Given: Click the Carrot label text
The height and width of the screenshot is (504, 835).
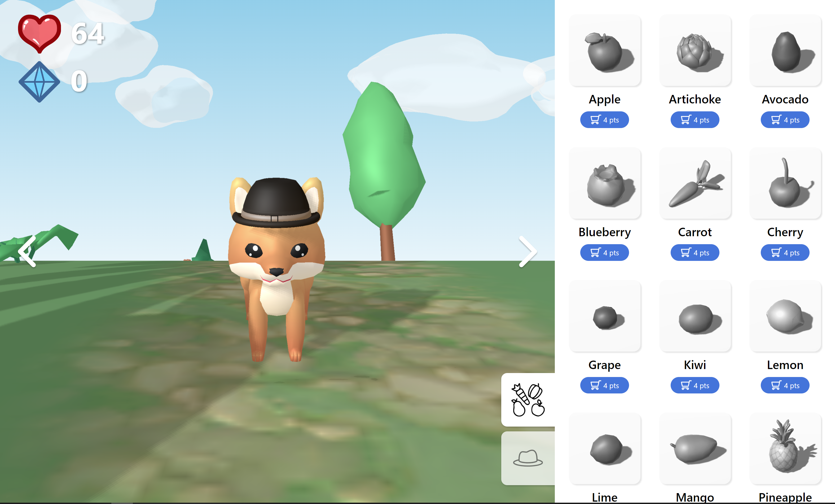Looking at the screenshot, I should (x=695, y=232).
